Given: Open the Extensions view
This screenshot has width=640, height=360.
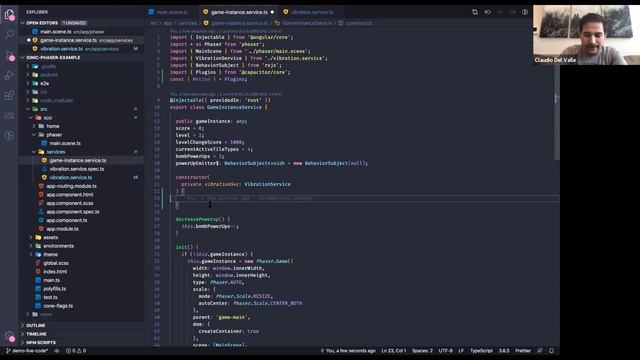Looking at the screenshot, I should click(9, 96).
